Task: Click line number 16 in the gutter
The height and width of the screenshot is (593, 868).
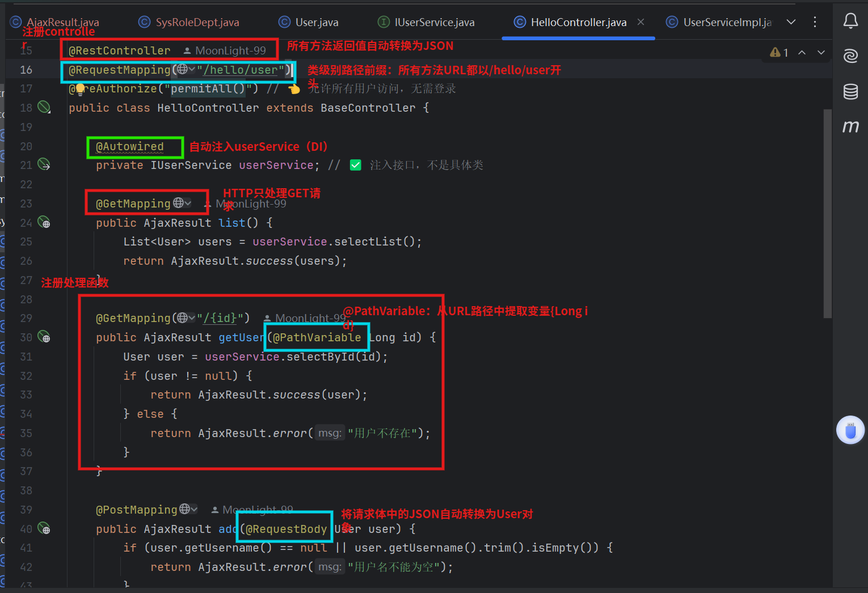Action: point(26,69)
